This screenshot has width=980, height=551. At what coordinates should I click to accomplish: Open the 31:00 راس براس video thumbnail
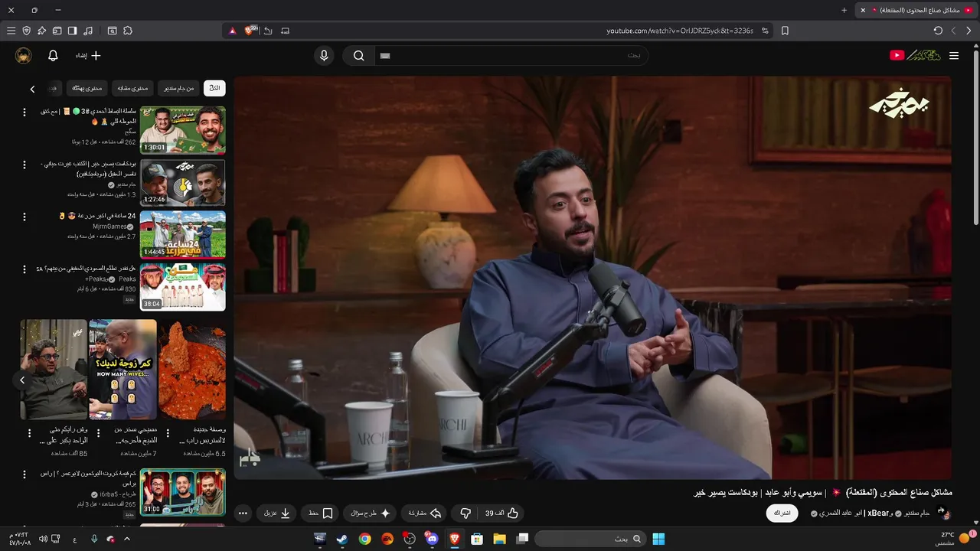tap(182, 492)
